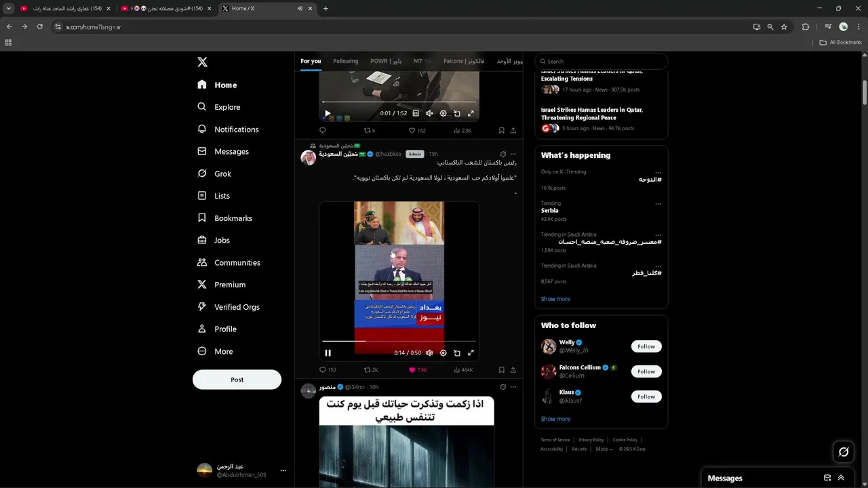868x488 pixels.
Task: Click the Post button
Action: (237, 380)
